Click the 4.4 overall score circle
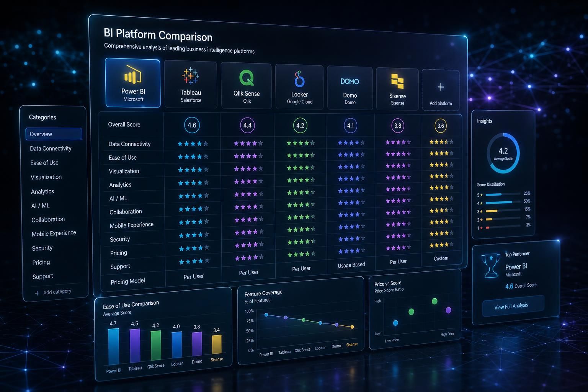This screenshot has height=392, width=588. [x=247, y=125]
